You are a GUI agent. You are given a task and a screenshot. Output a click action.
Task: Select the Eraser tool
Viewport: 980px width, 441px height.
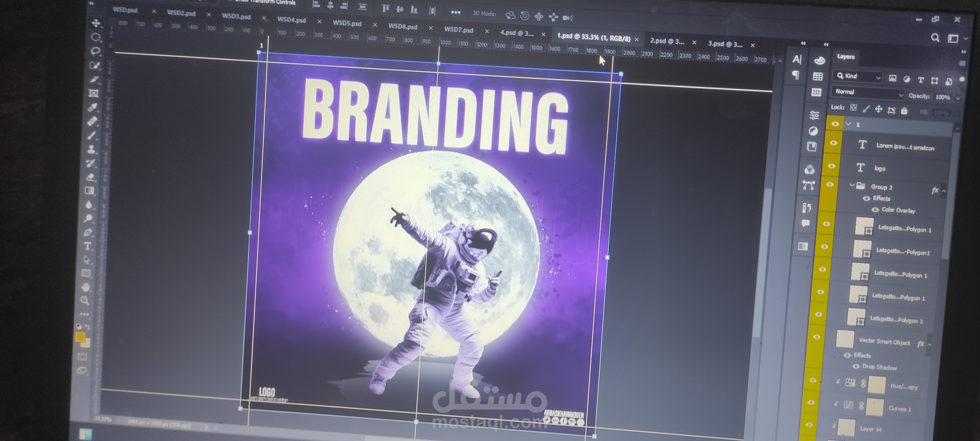[x=90, y=177]
